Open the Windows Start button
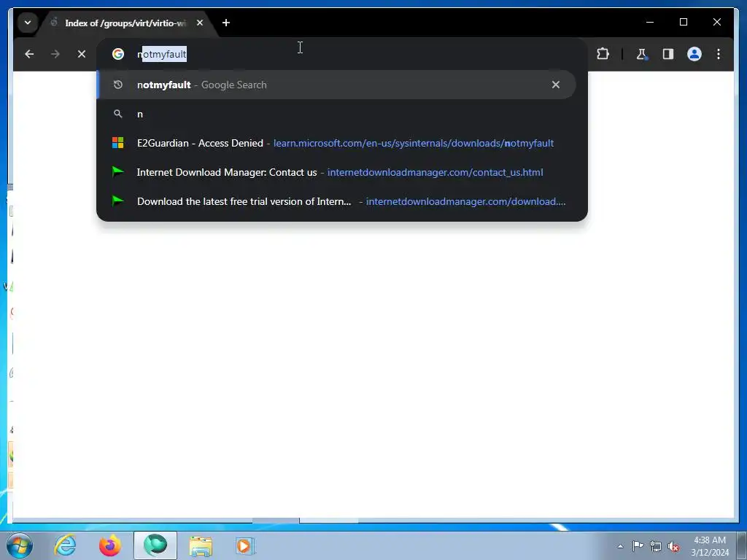747x560 pixels. [x=20, y=545]
